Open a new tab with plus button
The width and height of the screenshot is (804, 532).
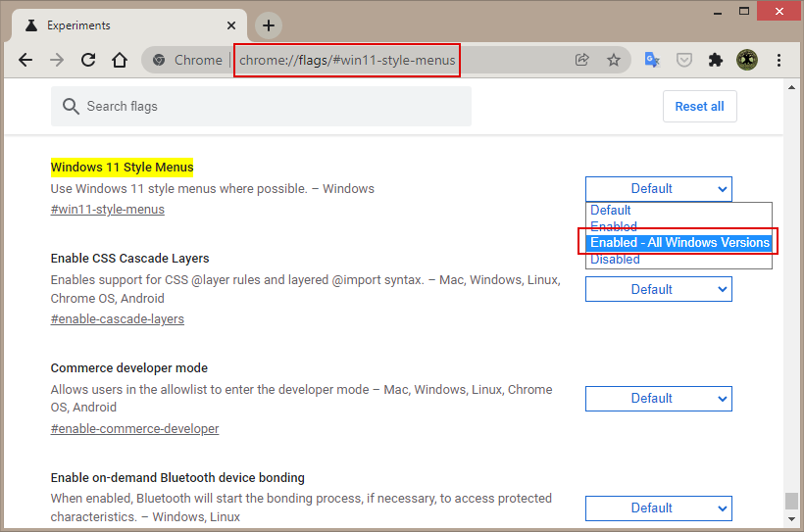click(269, 25)
